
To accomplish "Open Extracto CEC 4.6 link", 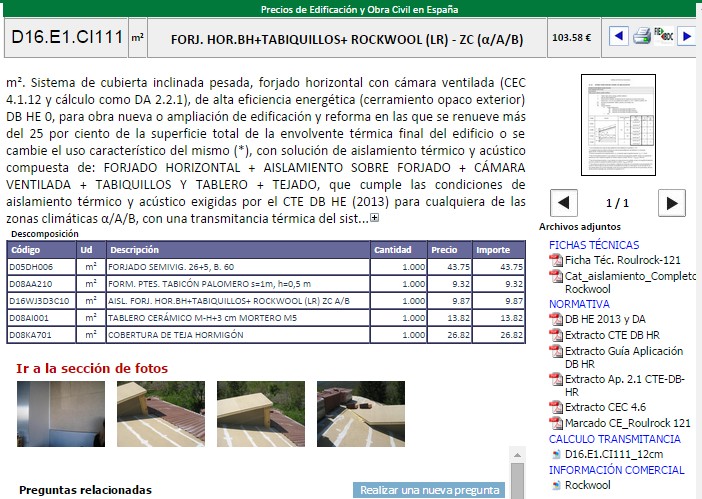I will pyautogui.click(x=605, y=407).
